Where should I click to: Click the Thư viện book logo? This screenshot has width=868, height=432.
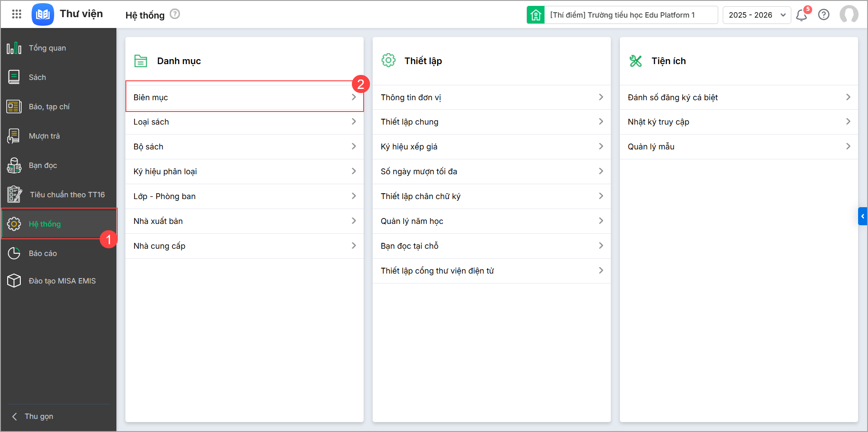click(x=43, y=14)
